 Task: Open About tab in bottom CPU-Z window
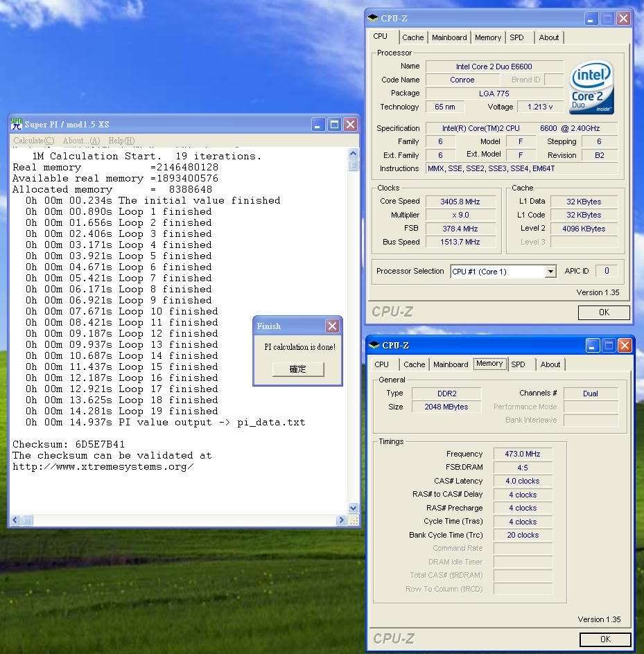[x=550, y=364]
